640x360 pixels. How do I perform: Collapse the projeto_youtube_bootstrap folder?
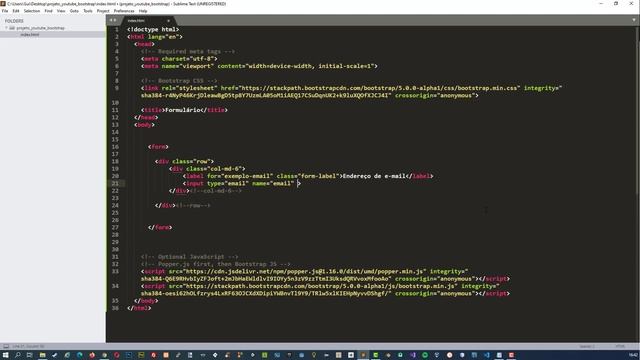coord(7,28)
